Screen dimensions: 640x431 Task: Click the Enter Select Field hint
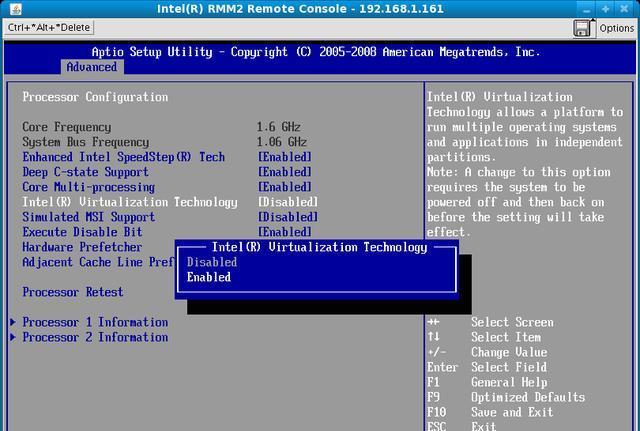pyautogui.click(x=487, y=367)
